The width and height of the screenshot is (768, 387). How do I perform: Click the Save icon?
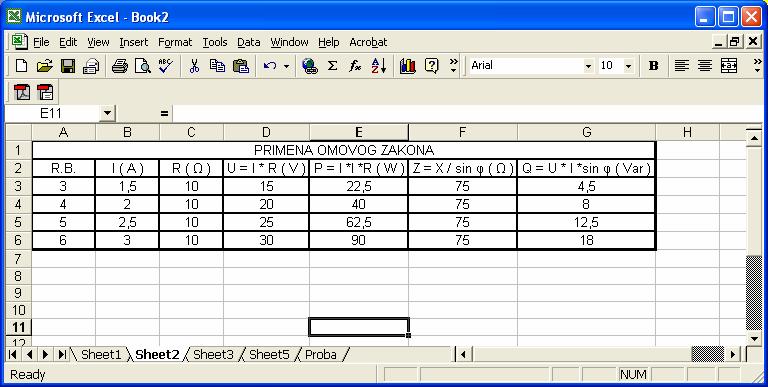pos(68,66)
